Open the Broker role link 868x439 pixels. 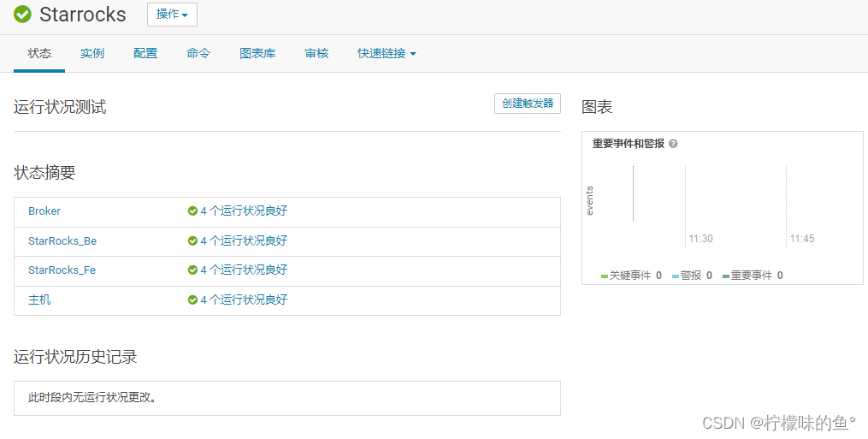pos(44,211)
